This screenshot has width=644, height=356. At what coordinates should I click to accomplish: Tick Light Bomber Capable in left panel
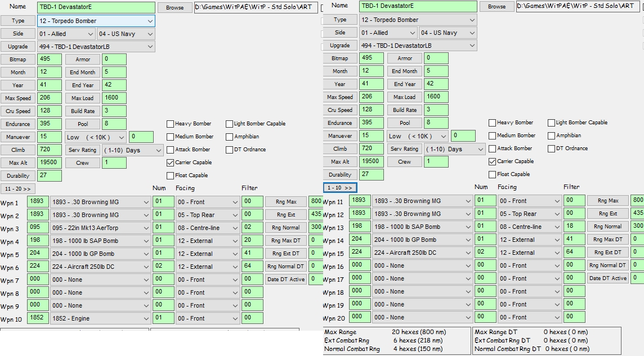229,124
